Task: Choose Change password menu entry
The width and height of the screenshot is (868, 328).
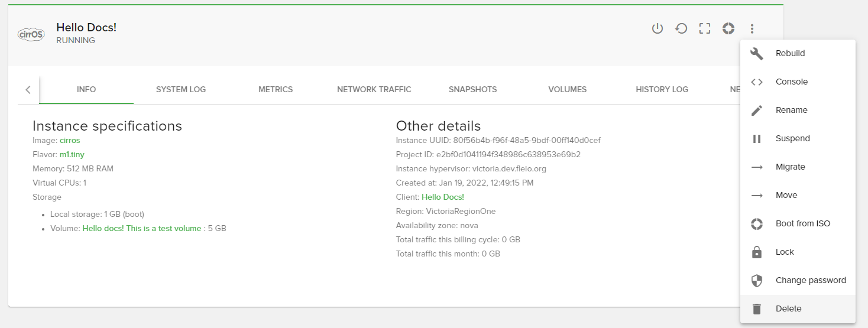Action: 810,280
